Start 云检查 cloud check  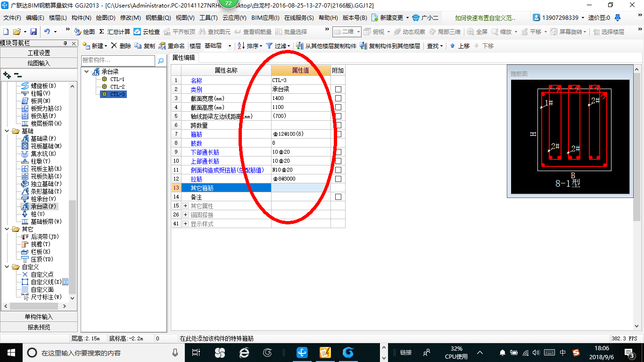click(147, 32)
